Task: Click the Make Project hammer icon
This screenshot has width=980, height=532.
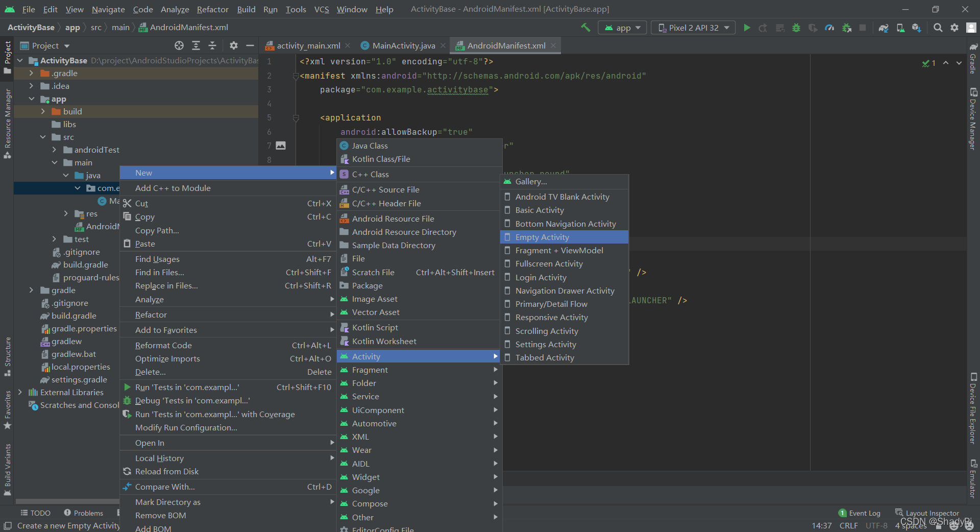Action: coord(585,28)
